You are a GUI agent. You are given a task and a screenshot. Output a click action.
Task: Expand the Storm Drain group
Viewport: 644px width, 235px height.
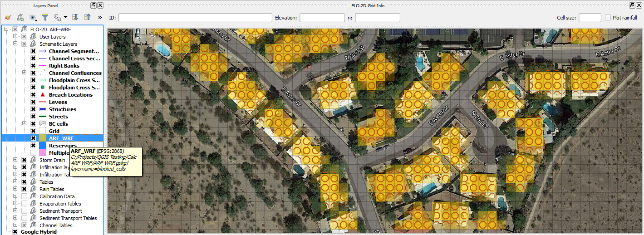[15, 160]
